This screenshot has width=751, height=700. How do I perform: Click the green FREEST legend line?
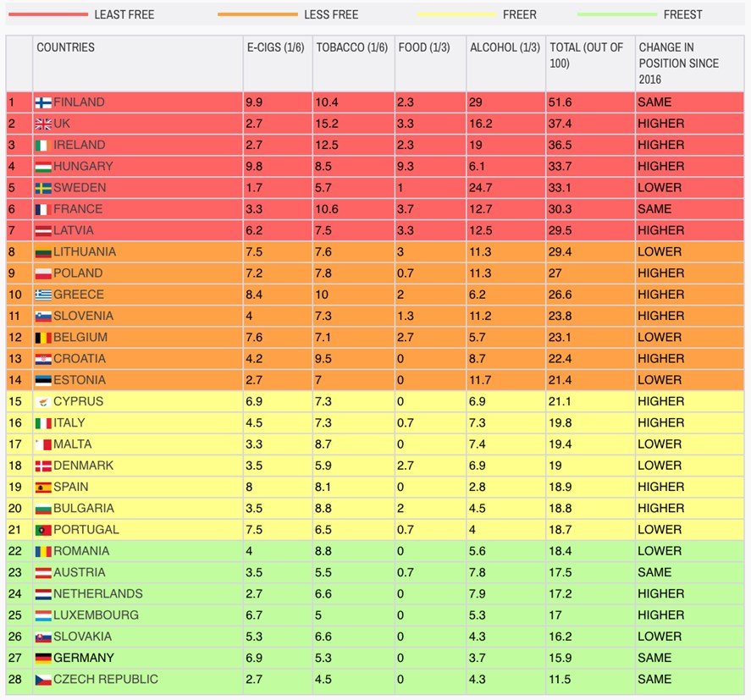point(616,14)
